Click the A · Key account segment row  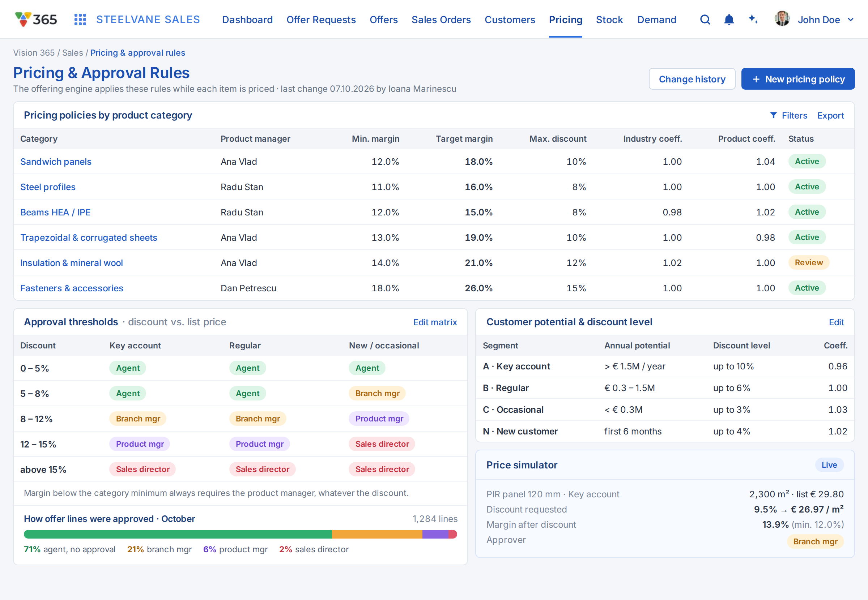pyautogui.click(x=664, y=366)
